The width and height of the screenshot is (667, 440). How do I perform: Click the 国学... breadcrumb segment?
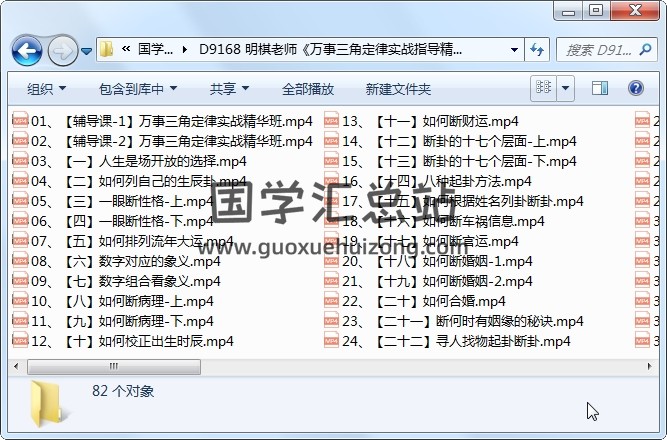(x=155, y=50)
